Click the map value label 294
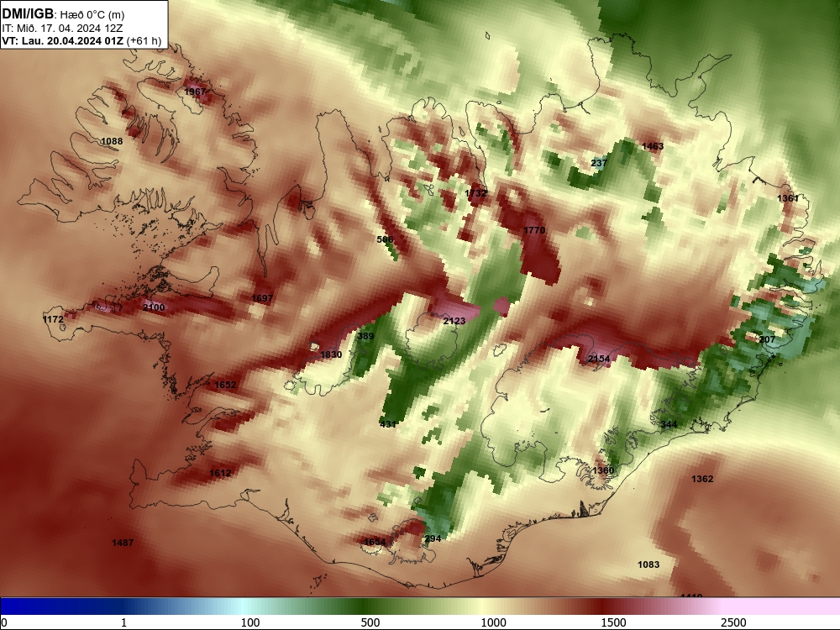 433,539
